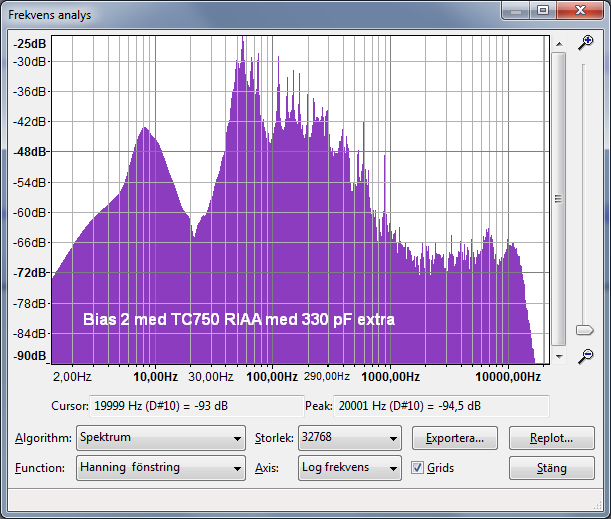Click the -66dB level label
Image resolution: width=611 pixels, height=519 pixels.
pyautogui.click(x=30, y=242)
